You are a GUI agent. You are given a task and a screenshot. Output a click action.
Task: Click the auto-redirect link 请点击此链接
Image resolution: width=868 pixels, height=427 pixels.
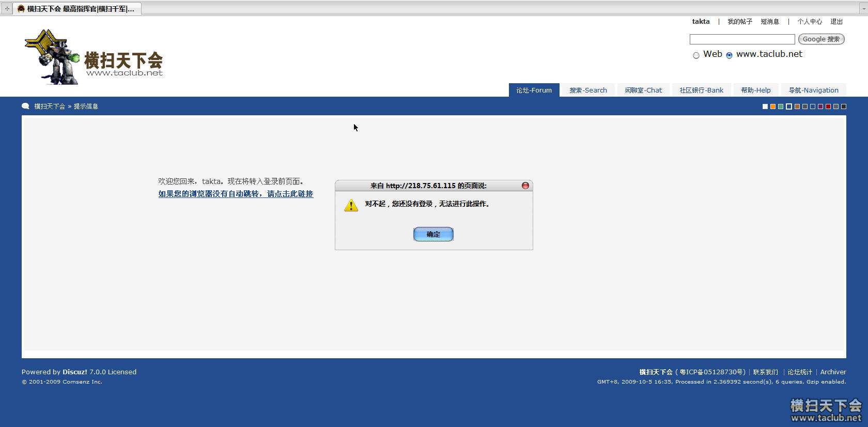(x=236, y=194)
